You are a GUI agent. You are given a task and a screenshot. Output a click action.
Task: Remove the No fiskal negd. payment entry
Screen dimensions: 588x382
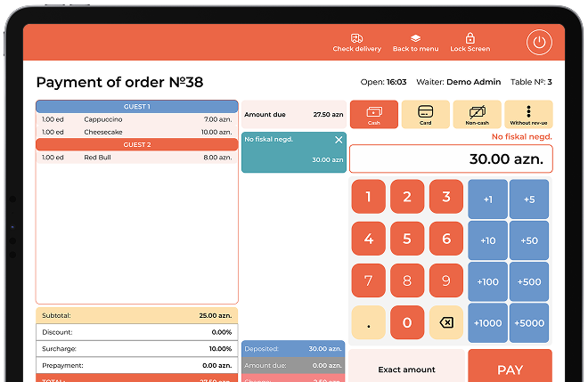339,140
